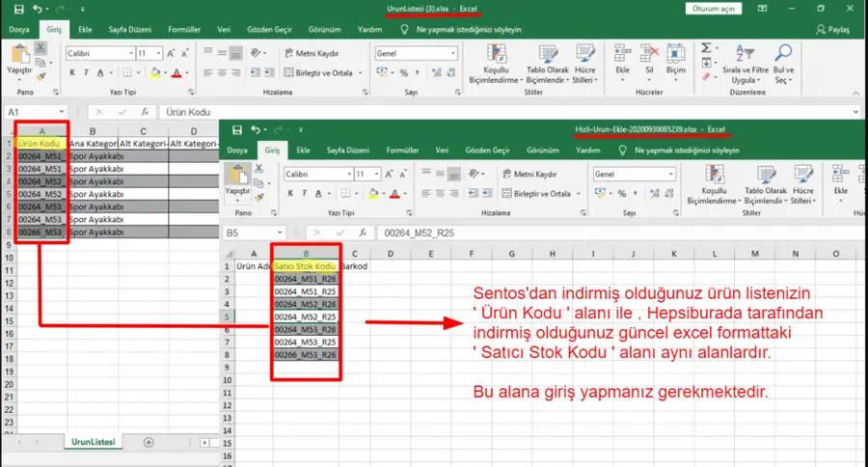Open Calibri font dropdown in UrunListesi window
The width and height of the screenshot is (868, 467).
pyautogui.click(x=131, y=53)
